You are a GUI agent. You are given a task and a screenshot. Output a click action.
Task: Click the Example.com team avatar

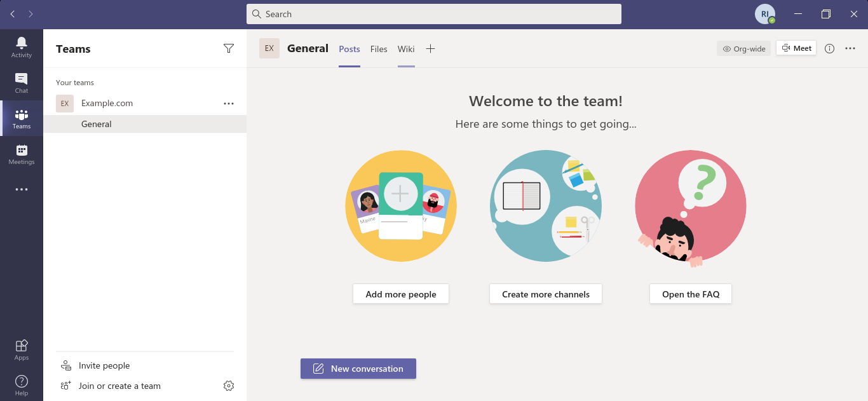coord(65,104)
